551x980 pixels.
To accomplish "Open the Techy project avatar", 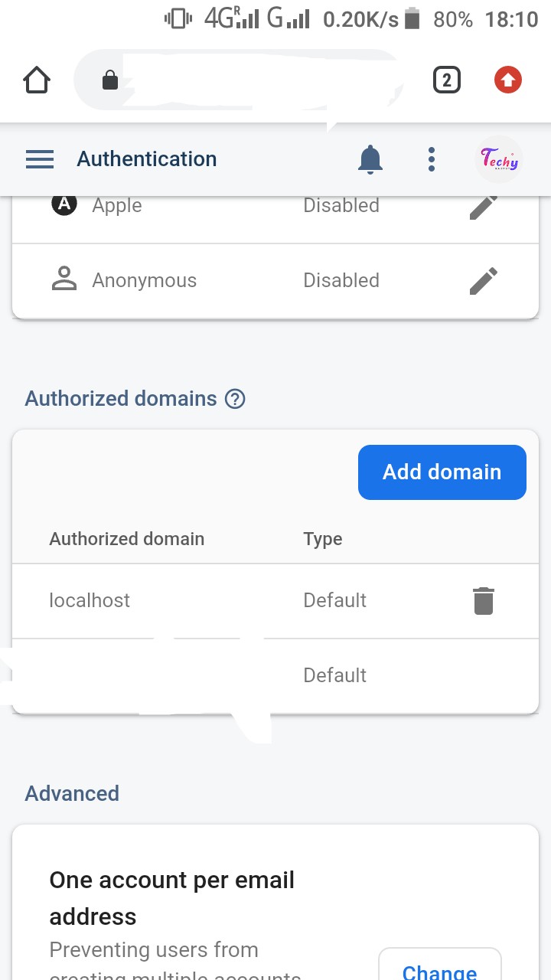I will click(499, 159).
